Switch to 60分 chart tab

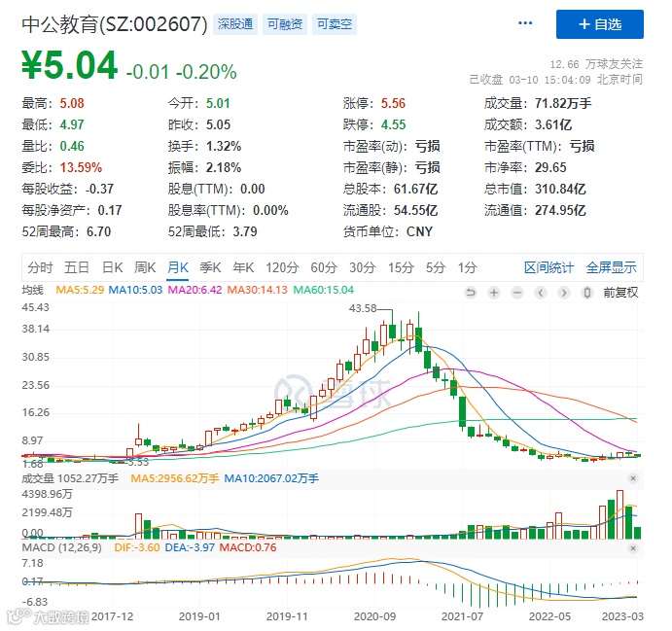[324, 267]
